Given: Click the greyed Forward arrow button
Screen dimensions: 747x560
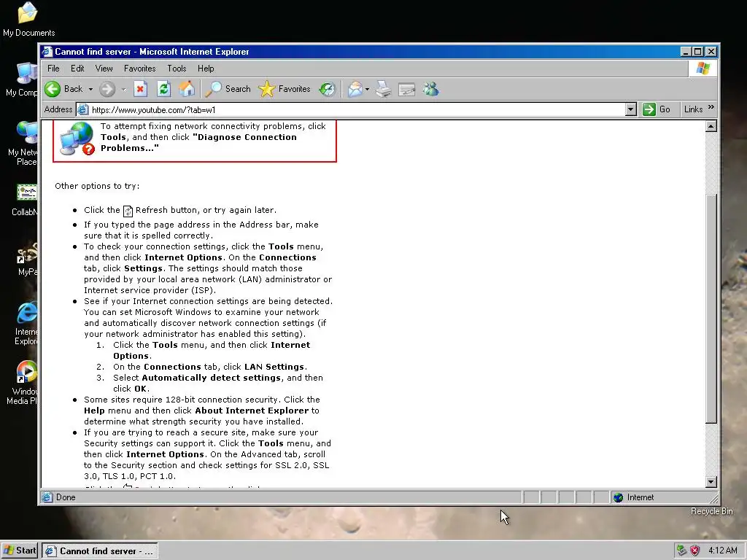Looking at the screenshot, I should [107, 89].
